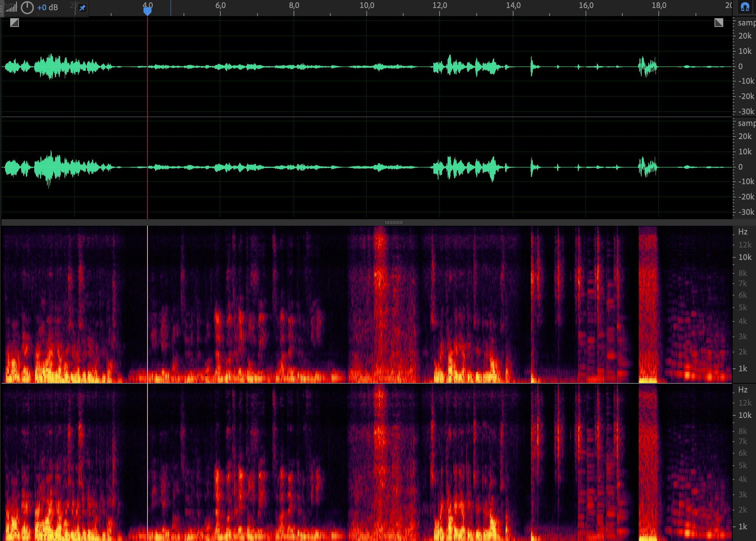Click the pin HUD button
The height and width of the screenshot is (541, 756).
coord(82,8)
